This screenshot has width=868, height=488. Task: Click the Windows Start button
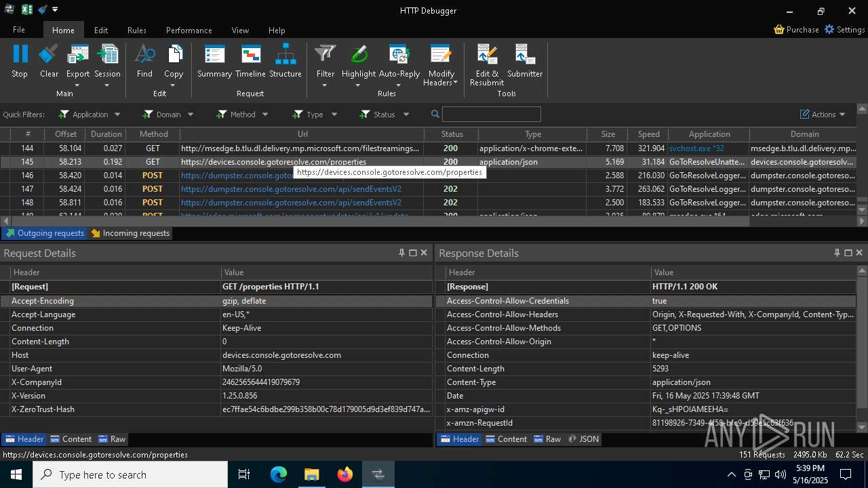16,474
